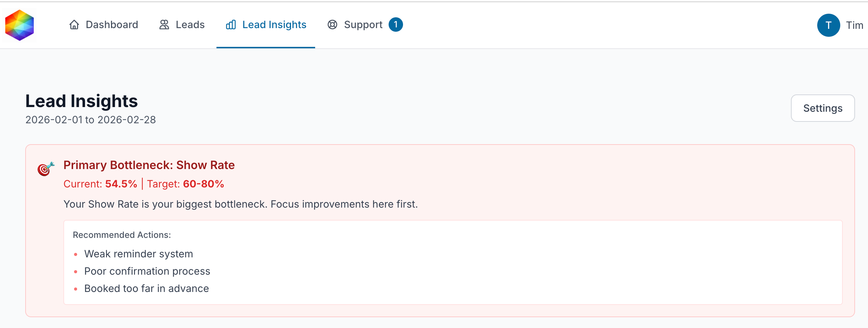868x328 pixels.
Task: Click the Lead Insights page heading
Action: pyautogui.click(x=81, y=101)
